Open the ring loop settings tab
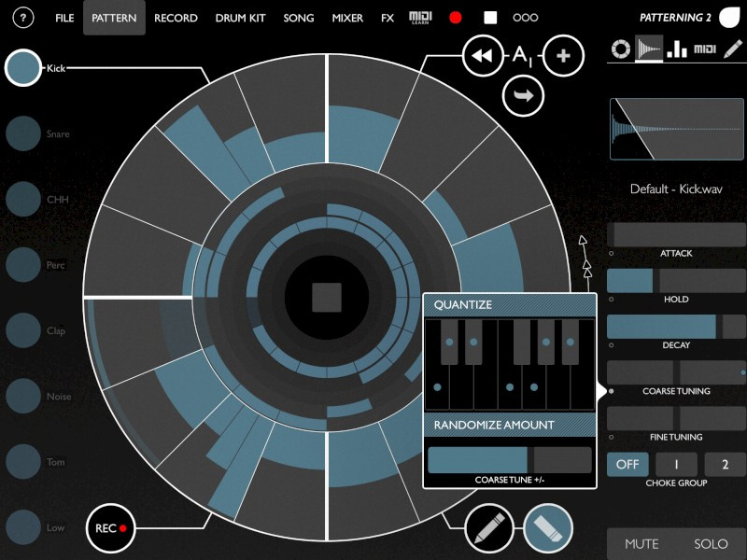 click(621, 49)
